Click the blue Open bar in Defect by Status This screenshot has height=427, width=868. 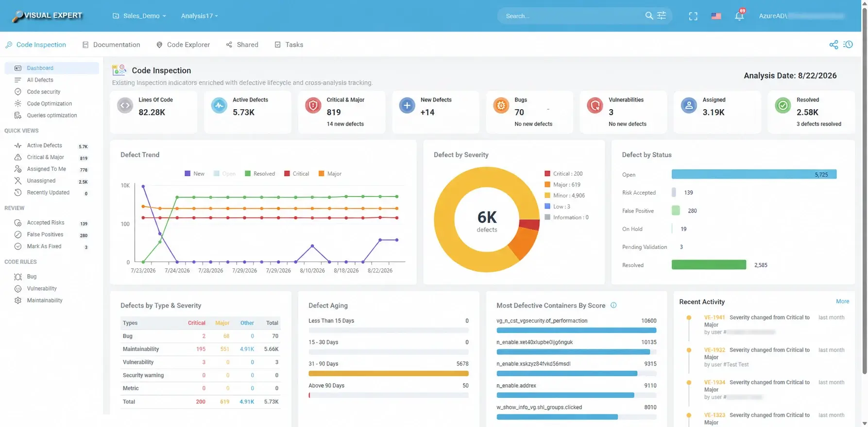(754, 174)
